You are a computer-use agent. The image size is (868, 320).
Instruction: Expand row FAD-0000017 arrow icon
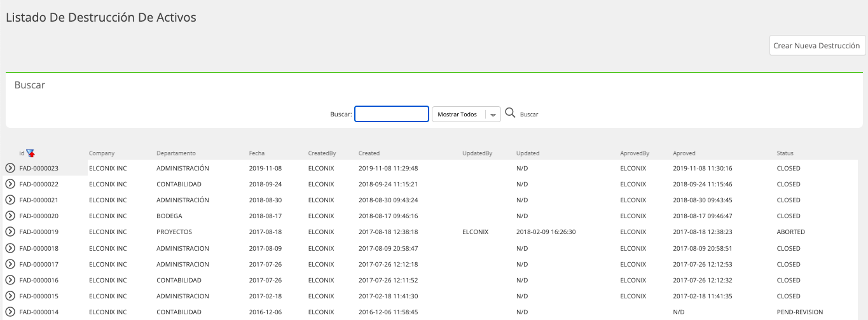(x=10, y=264)
